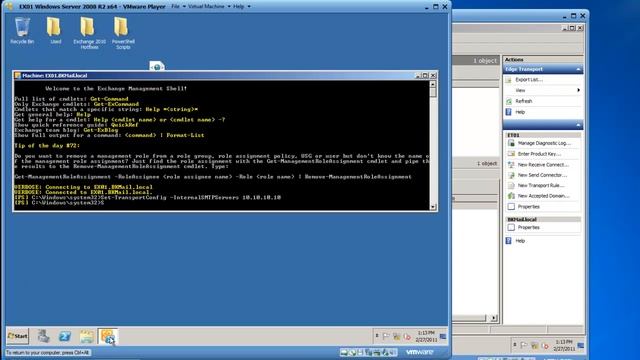Click the Show desktop icon in VM taskbar
Screen dimensions: 640x360
pyautogui.click(x=443, y=336)
